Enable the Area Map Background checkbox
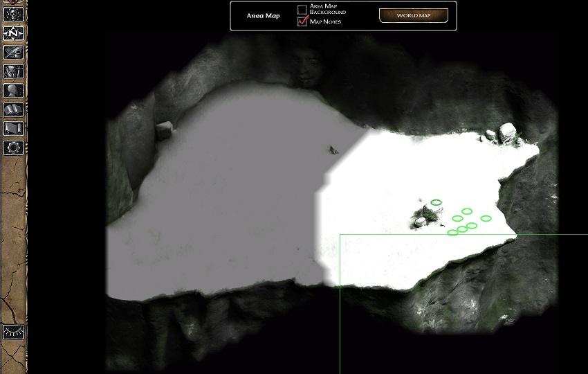The width and height of the screenshot is (588, 374). [x=302, y=10]
